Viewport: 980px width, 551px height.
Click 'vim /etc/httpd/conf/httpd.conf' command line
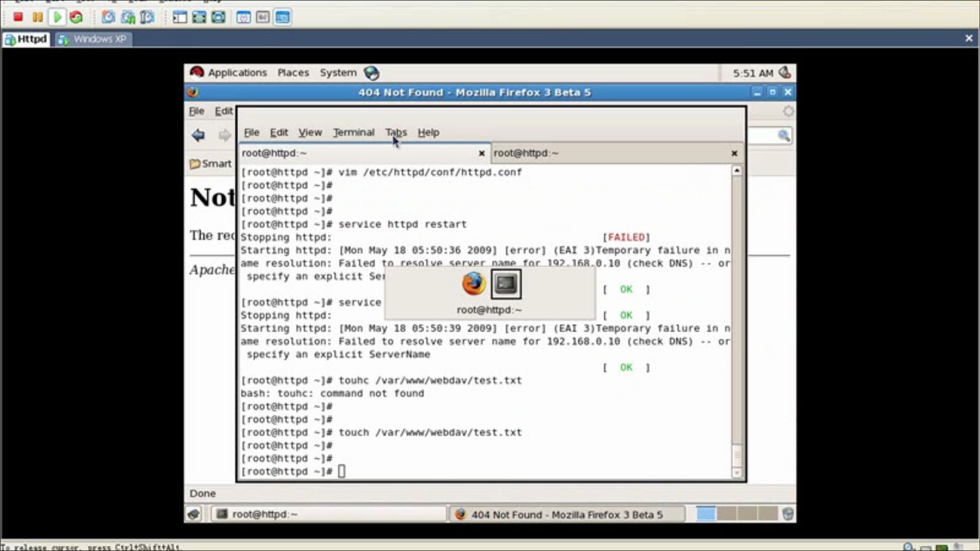(x=430, y=172)
